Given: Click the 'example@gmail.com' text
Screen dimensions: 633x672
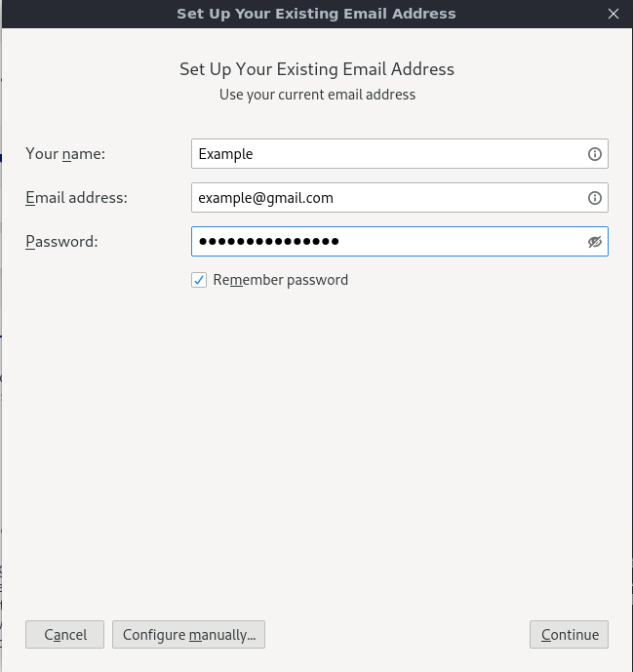Looking at the screenshot, I should tap(265, 198).
